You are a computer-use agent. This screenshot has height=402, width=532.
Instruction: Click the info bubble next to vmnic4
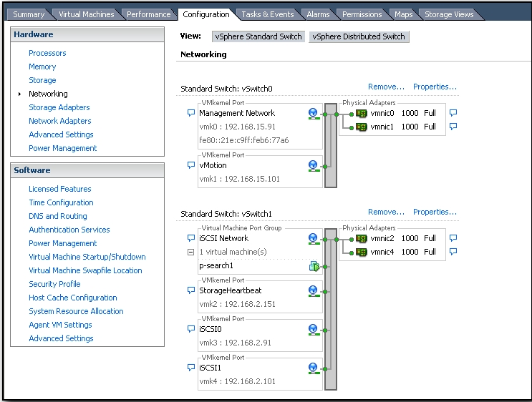point(453,252)
